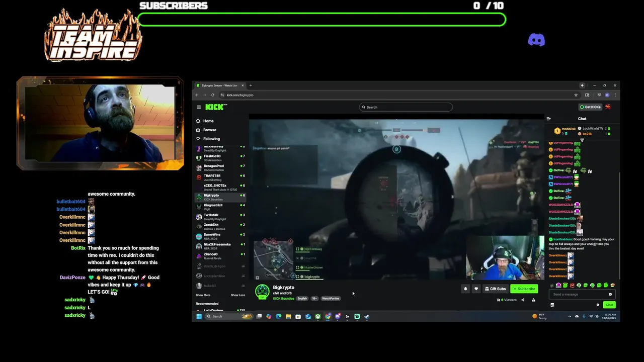Viewport: 644px width, 362px height.
Task: Open chat settings gear
Action: (598, 305)
